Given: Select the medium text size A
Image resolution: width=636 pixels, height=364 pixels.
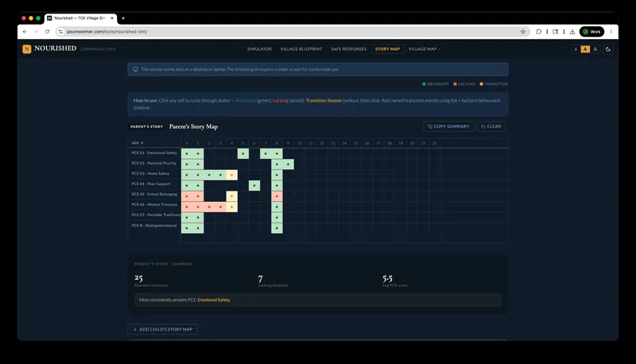Looking at the screenshot, I should click(x=585, y=49).
